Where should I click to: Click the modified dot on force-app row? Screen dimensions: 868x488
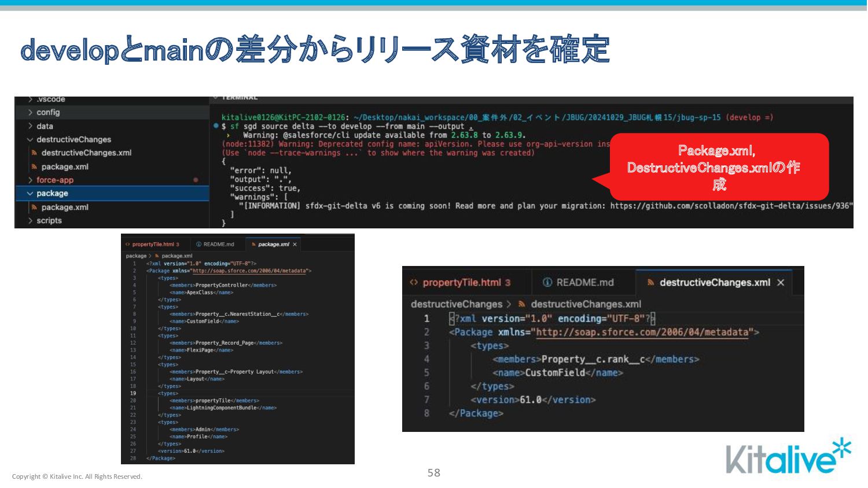point(196,180)
